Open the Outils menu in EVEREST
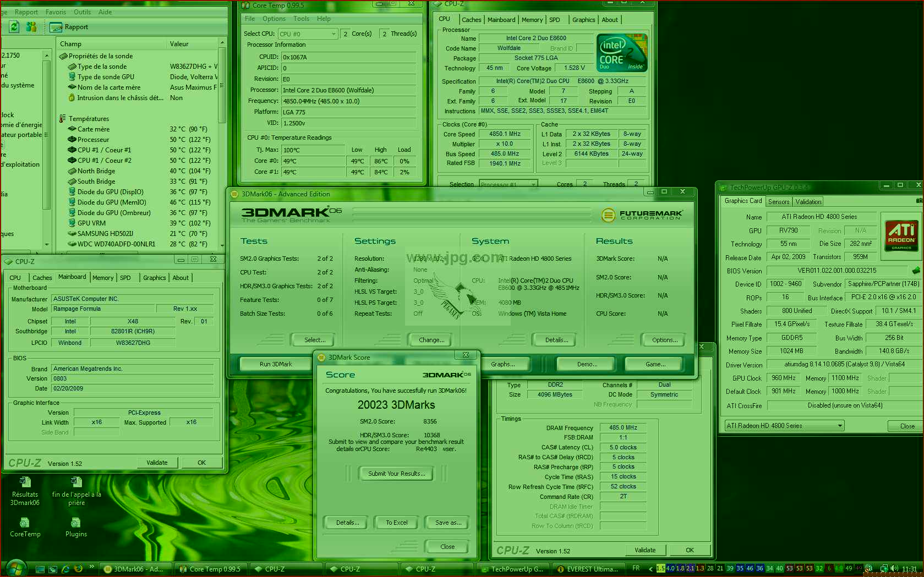This screenshot has width=924, height=577. 82,12
